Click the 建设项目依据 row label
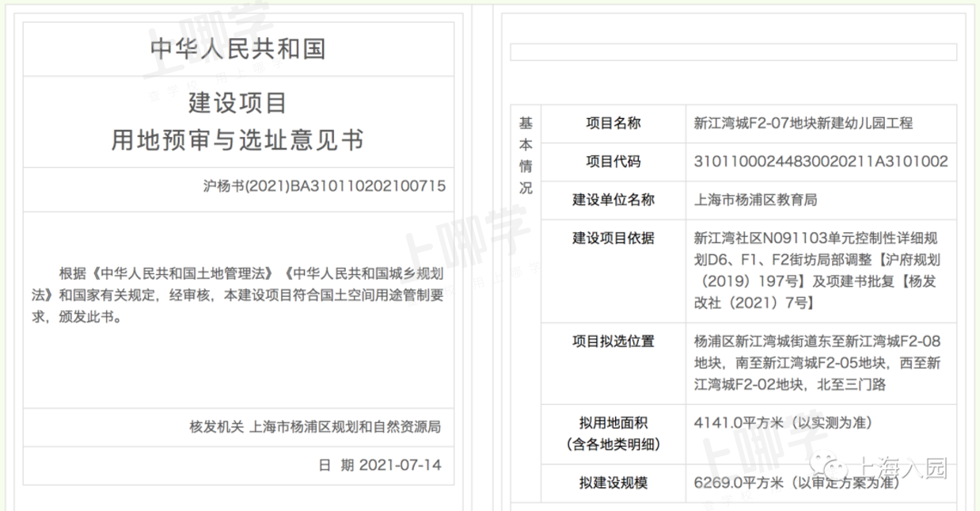This screenshot has height=511, width=980. tap(613, 238)
